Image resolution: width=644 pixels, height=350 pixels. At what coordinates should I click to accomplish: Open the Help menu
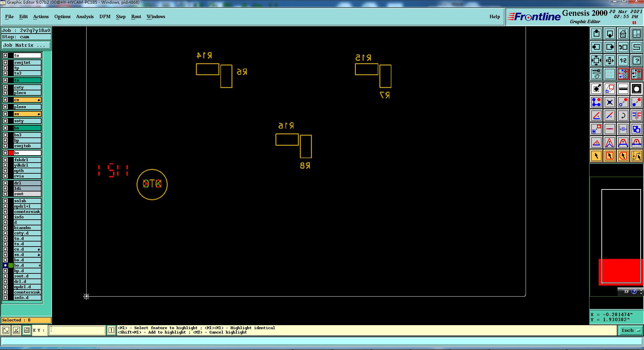pyautogui.click(x=494, y=16)
